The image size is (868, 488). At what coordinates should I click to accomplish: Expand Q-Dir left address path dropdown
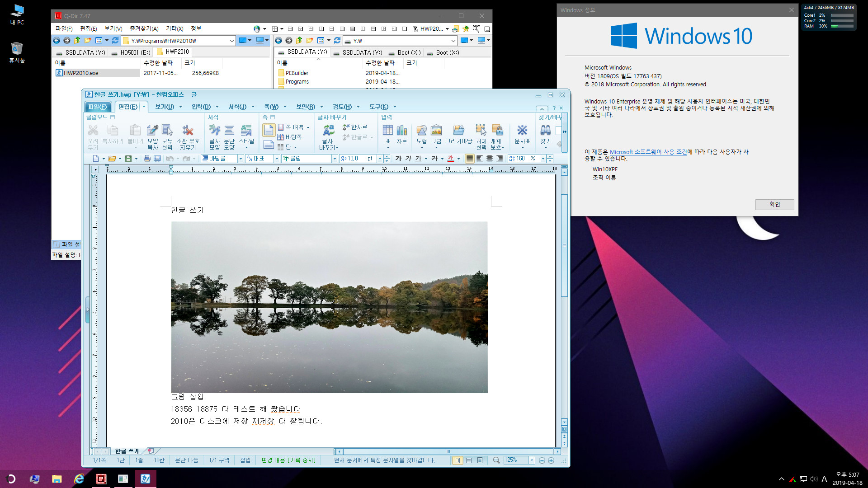coord(231,41)
